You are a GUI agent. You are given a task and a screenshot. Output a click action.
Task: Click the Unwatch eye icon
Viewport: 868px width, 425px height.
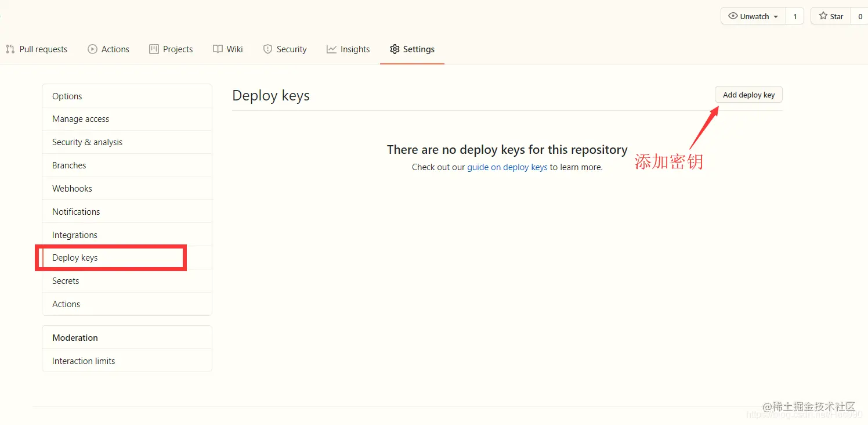733,16
